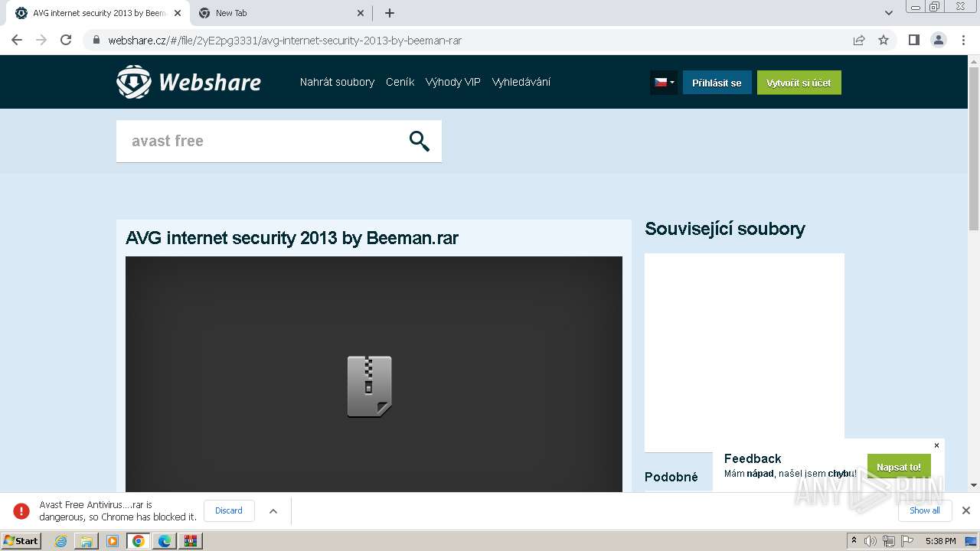Open a new tab with plus button
This screenshot has width=980, height=551.
pyautogui.click(x=390, y=13)
